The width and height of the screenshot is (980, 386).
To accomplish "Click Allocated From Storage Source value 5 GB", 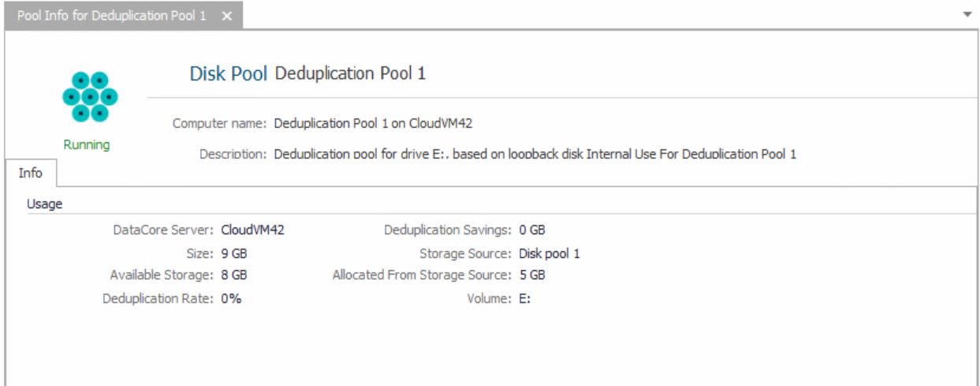I will [x=532, y=275].
